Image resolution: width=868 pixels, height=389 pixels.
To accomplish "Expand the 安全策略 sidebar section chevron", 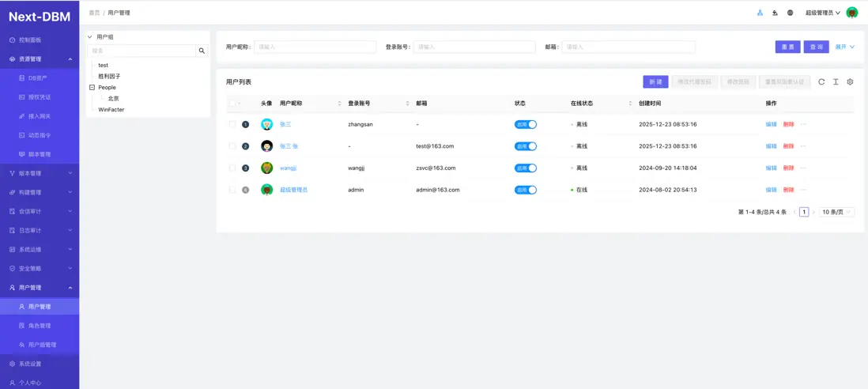I will coord(70,268).
